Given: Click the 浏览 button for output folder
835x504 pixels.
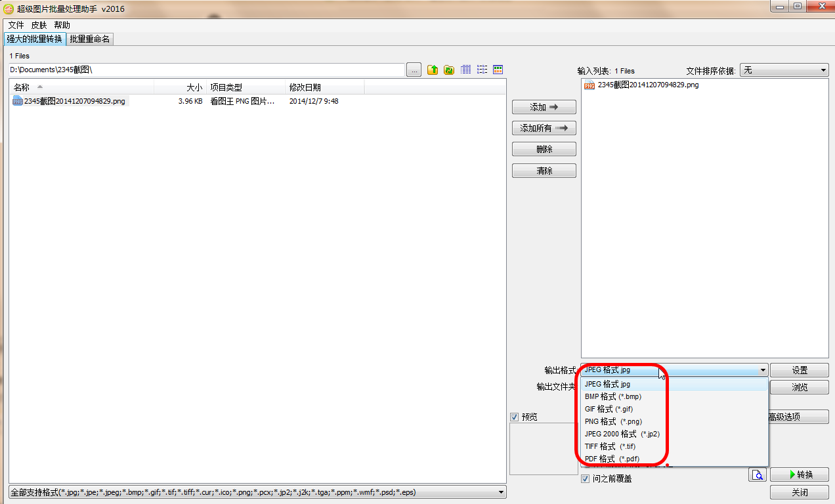Looking at the screenshot, I should click(x=800, y=387).
